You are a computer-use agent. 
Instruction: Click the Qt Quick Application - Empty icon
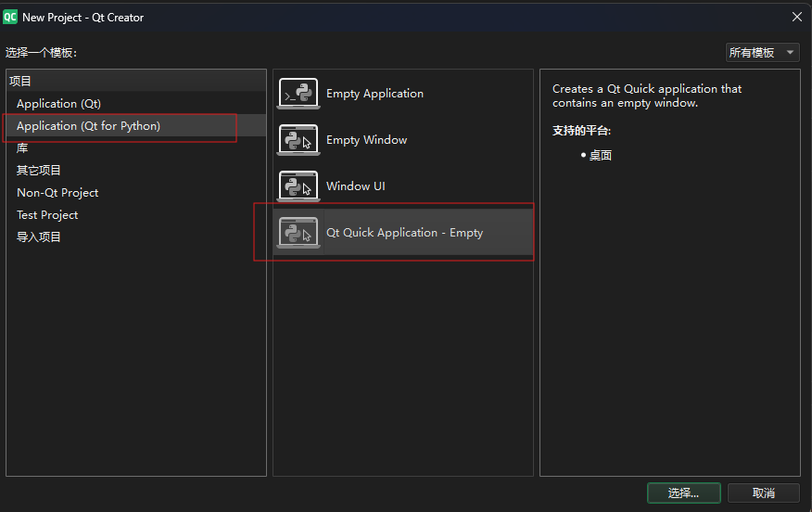298,233
